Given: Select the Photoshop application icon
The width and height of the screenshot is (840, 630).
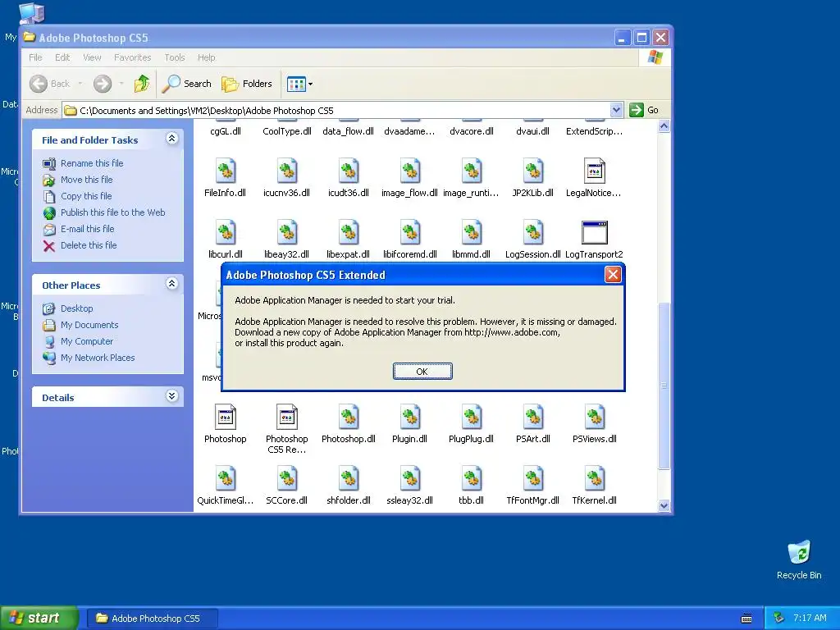Looking at the screenshot, I should 225,417.
